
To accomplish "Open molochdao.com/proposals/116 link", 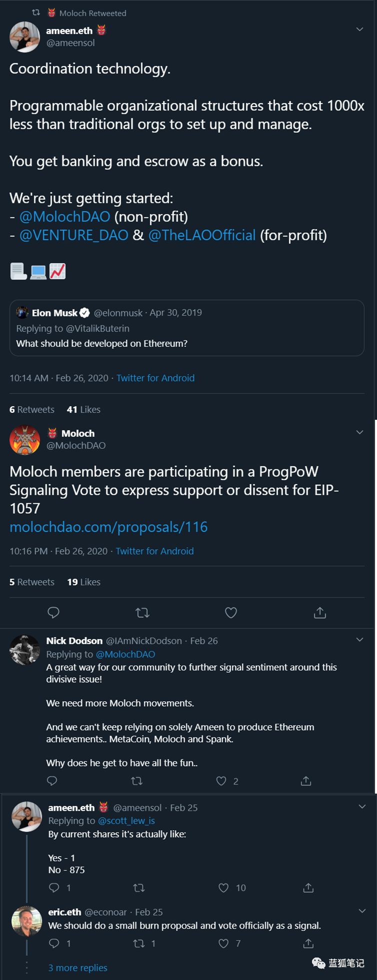I will point(108,527).
